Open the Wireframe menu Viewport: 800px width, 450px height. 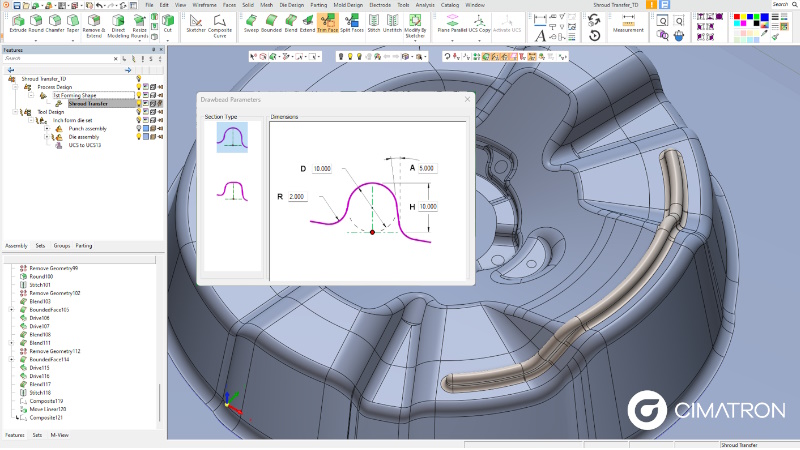[x=204, y=5]
